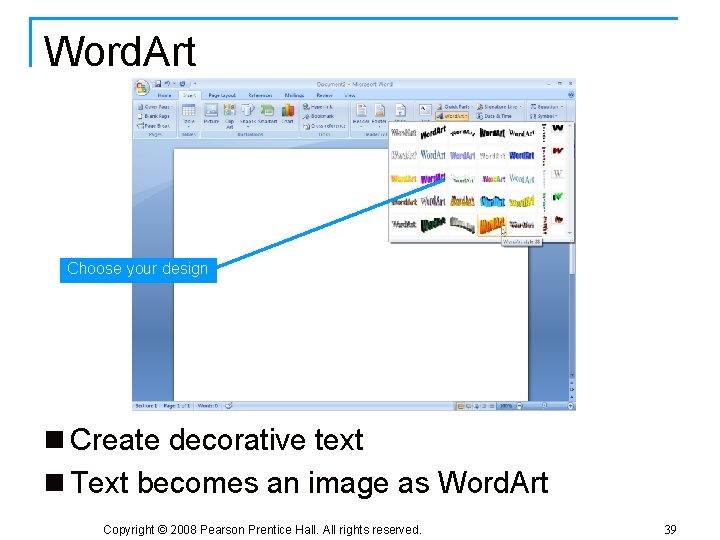The width and height of the screenshot is (720, 540).
Task: Click the Undo icon in Quick Access toolbar
Action: (x=167, y=84)
